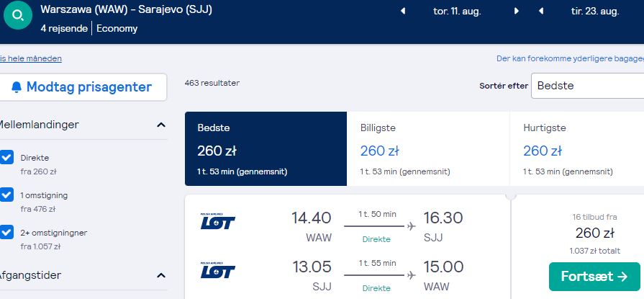Uncheck the Direkte checkbox

pos(6,157)
